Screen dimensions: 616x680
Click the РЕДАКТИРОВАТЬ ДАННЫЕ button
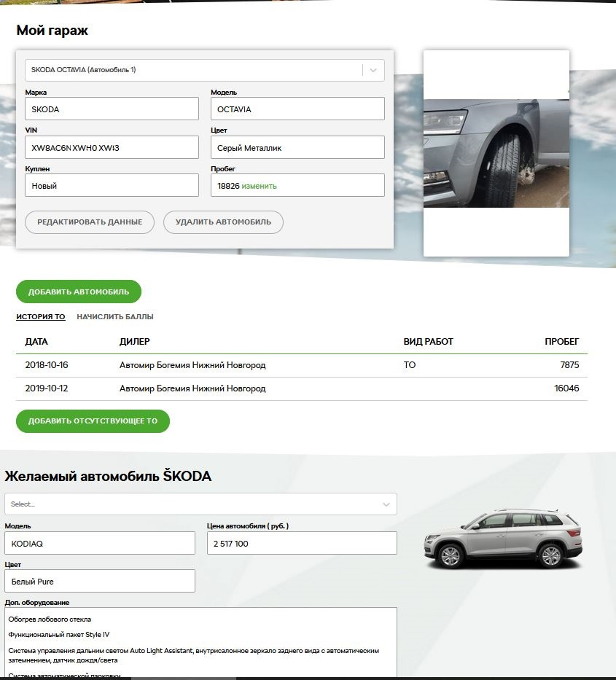[x=90, y=222]
